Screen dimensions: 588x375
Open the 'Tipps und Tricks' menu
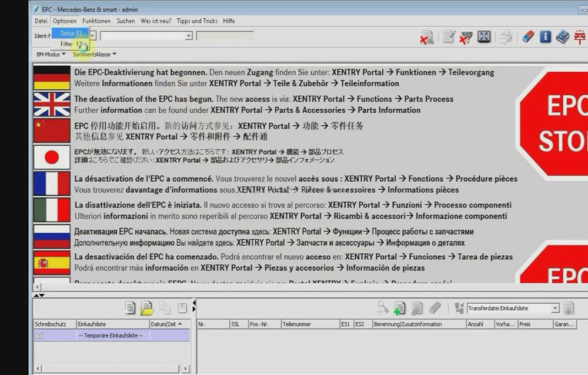(197, 21)
